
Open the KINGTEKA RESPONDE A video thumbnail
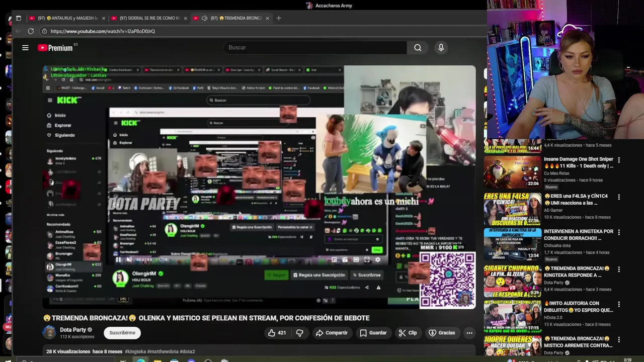pyautogui.click(x=512, y=281)
